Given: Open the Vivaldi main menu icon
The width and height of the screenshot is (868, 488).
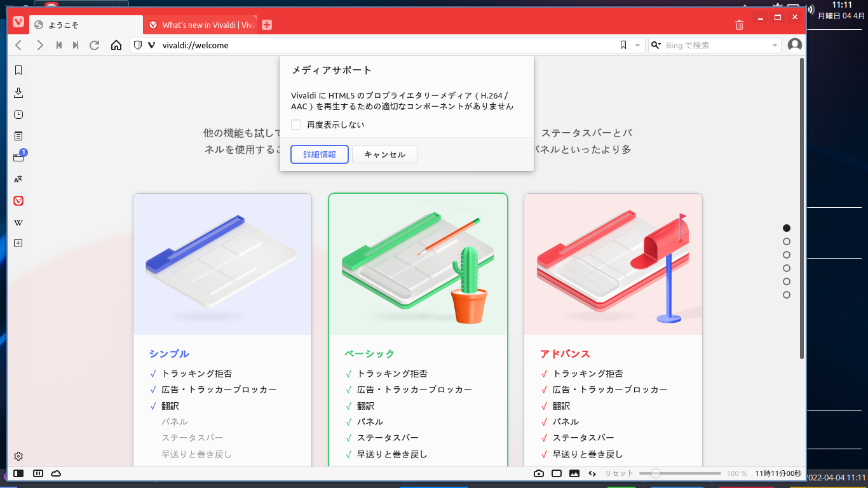Looking at the screenshot, I should point(18,22).
